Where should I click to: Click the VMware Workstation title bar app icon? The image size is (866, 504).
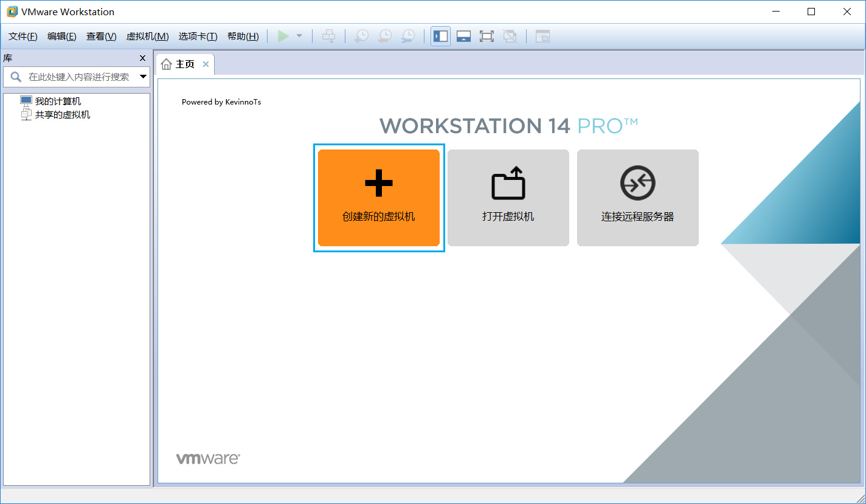[x=12, y=12]
